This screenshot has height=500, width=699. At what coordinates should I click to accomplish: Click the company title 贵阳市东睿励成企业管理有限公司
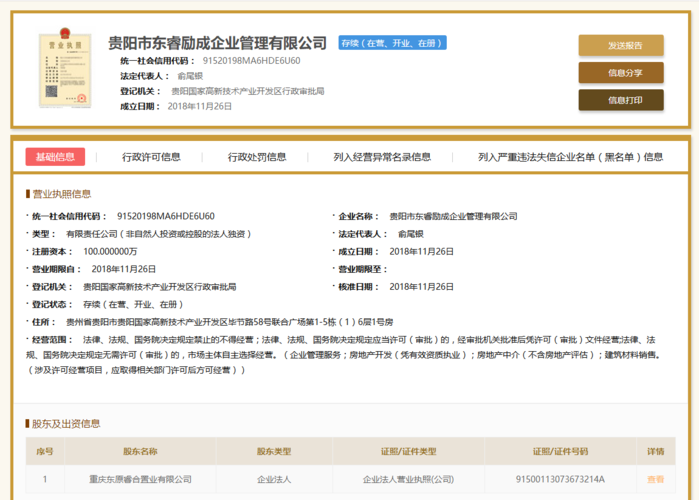point(218,43)
